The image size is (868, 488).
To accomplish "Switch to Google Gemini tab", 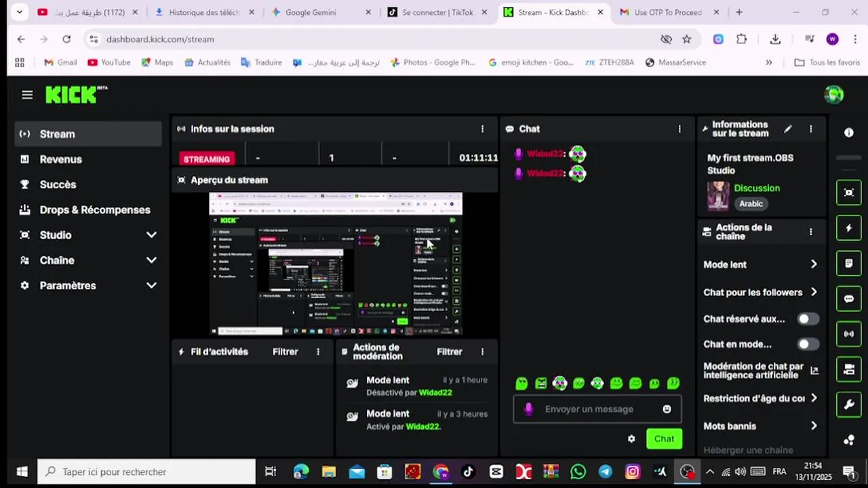I will point(322,12).
